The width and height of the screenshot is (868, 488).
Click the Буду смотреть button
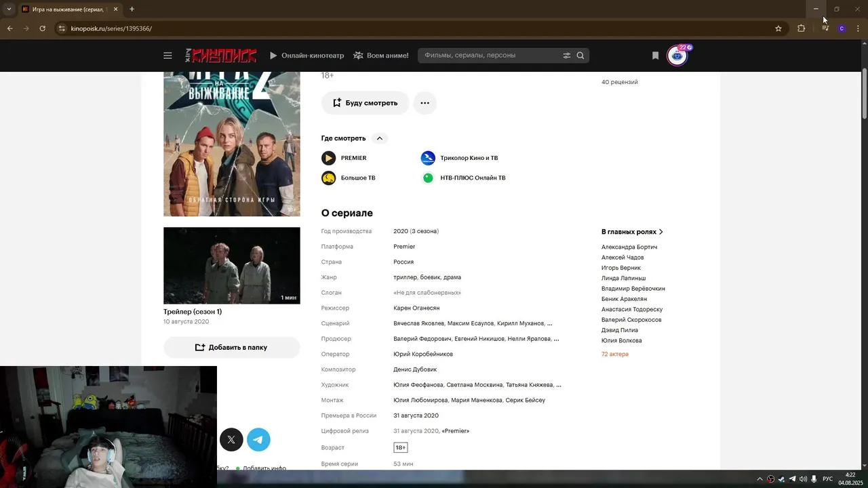tap(366, 103)
